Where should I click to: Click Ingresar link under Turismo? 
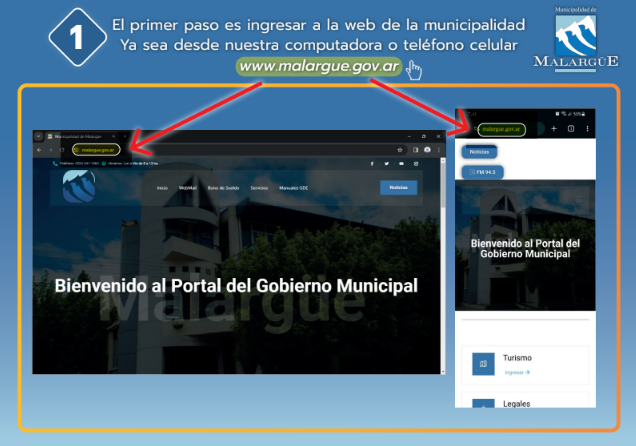click(517, 372)
